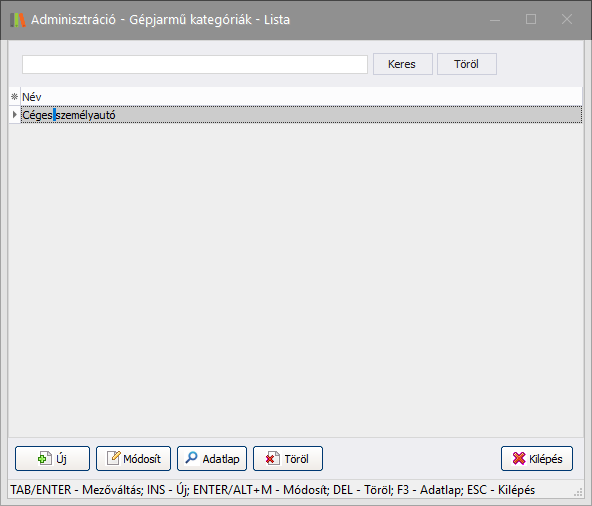This screenshot has width=592, height=506.
Task: Click the resize grip in status bar corner
Action: tap(578, 492)
